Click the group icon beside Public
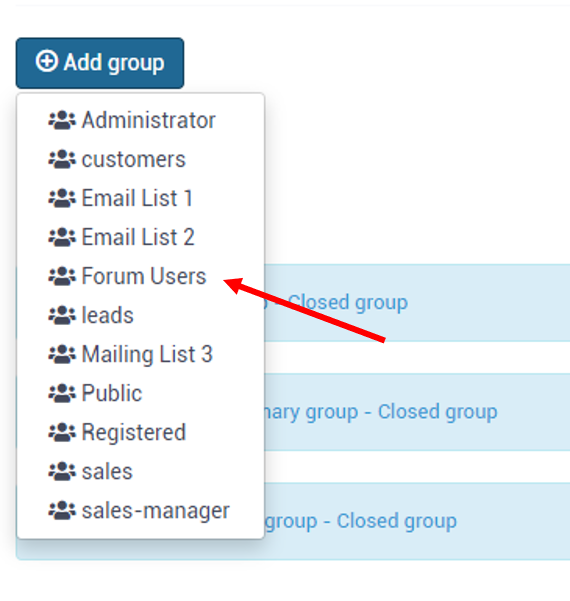 pos(62,394)
